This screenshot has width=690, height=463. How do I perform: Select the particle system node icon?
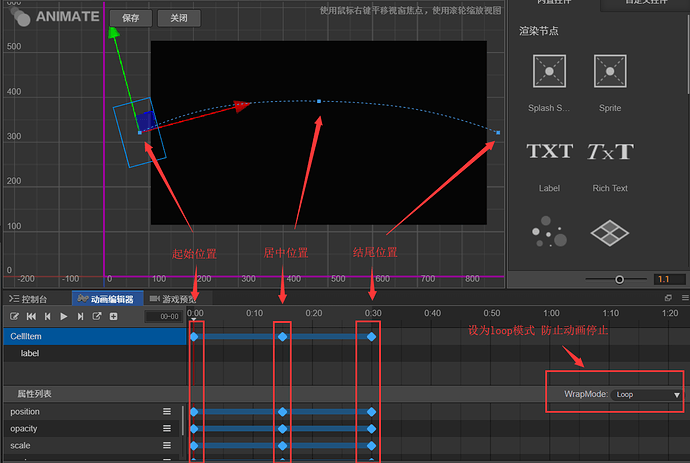(x=549, y=232)
